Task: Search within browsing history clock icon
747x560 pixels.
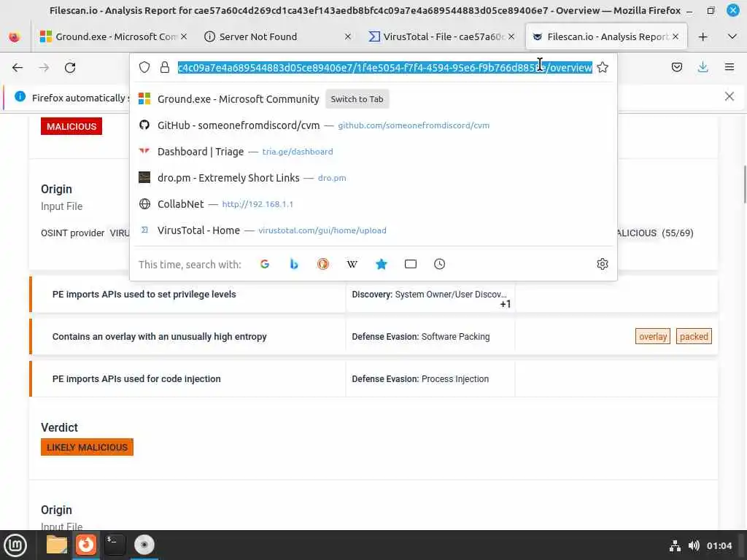Action: 440,264
